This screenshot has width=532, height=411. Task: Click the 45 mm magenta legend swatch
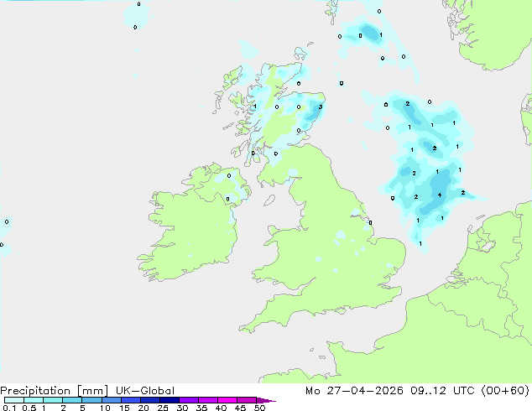(247, 400)
